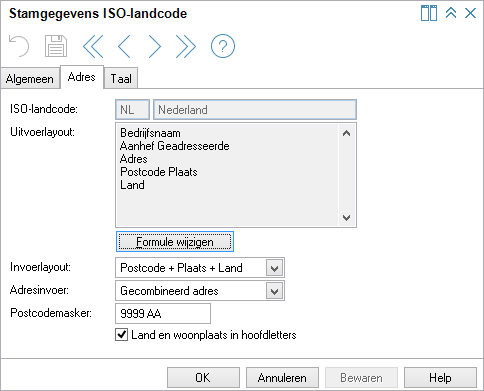
Task: Expand the Adresinvoer combo box
Action: click(x=274, y=291)
